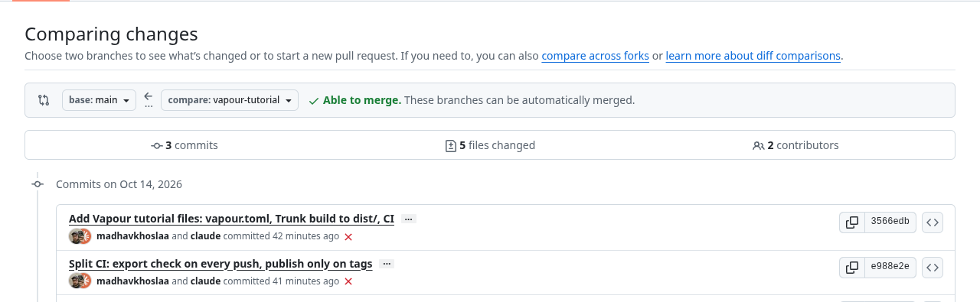Screen dimensions: 980x302
Task: Open the base: main branch dropdown
Action: [99, 100]
